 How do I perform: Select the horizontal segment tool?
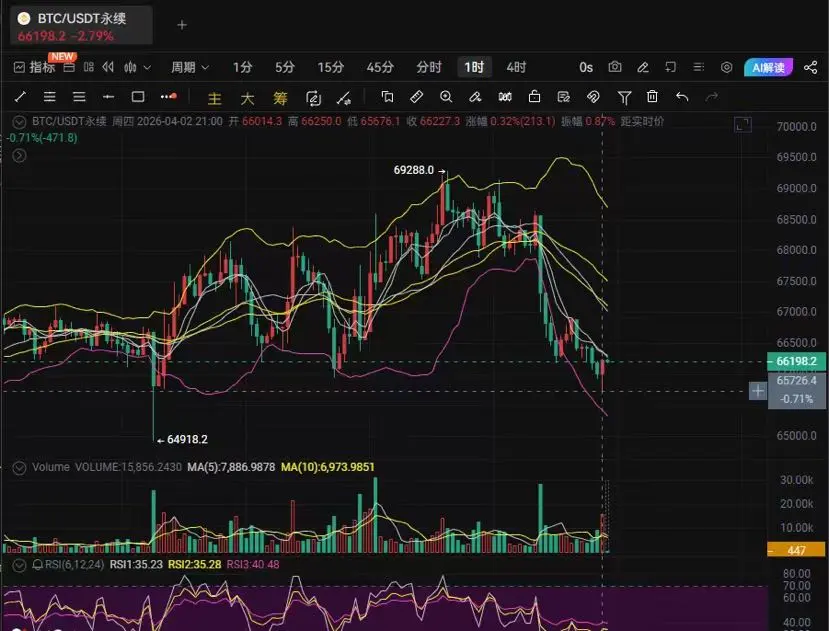pyautogui.click(x=108, y=97)
